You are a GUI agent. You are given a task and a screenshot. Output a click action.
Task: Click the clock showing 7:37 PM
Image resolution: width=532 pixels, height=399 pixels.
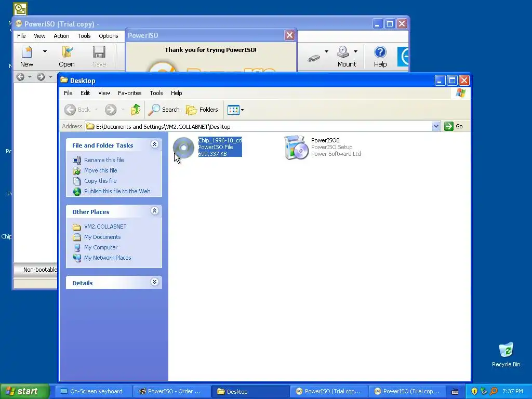tap(513, 391)
